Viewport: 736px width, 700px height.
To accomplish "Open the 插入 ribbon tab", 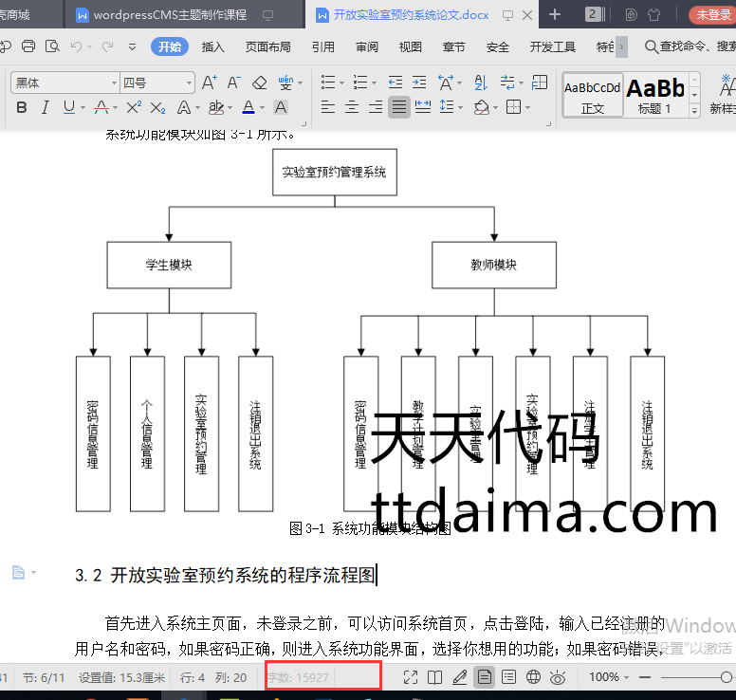I will (x=213, y=46).
